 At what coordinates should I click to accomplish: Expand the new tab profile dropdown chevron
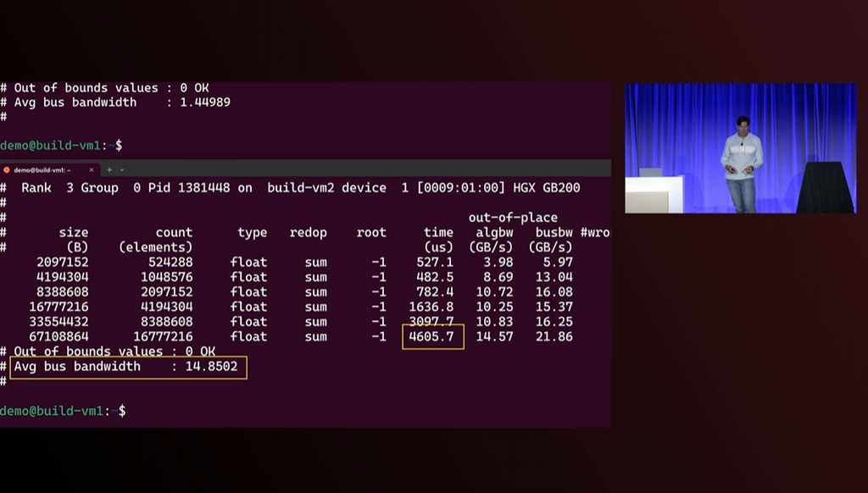(x=122, y=170)
